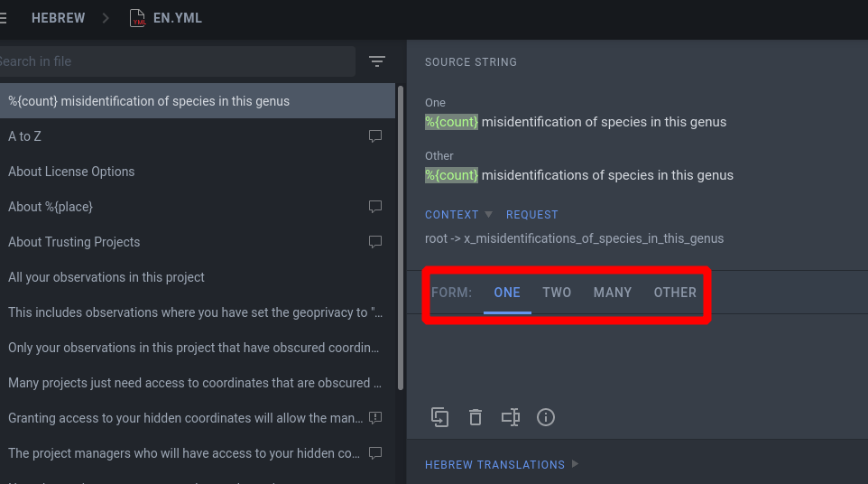The image size is (868, 484).
Task: Switch to the MANY plural form tab
Action: [x=613, y=293]
